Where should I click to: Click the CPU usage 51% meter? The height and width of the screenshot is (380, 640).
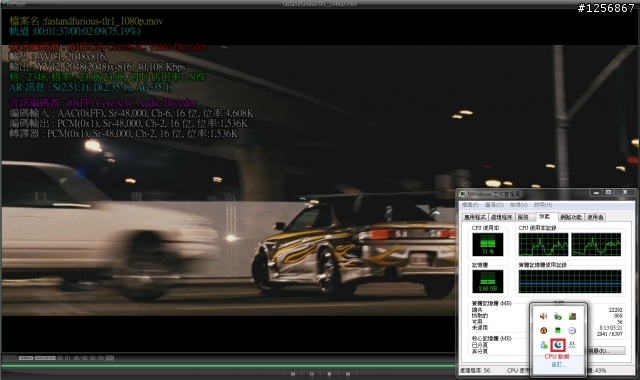click(x=488, y=244)
